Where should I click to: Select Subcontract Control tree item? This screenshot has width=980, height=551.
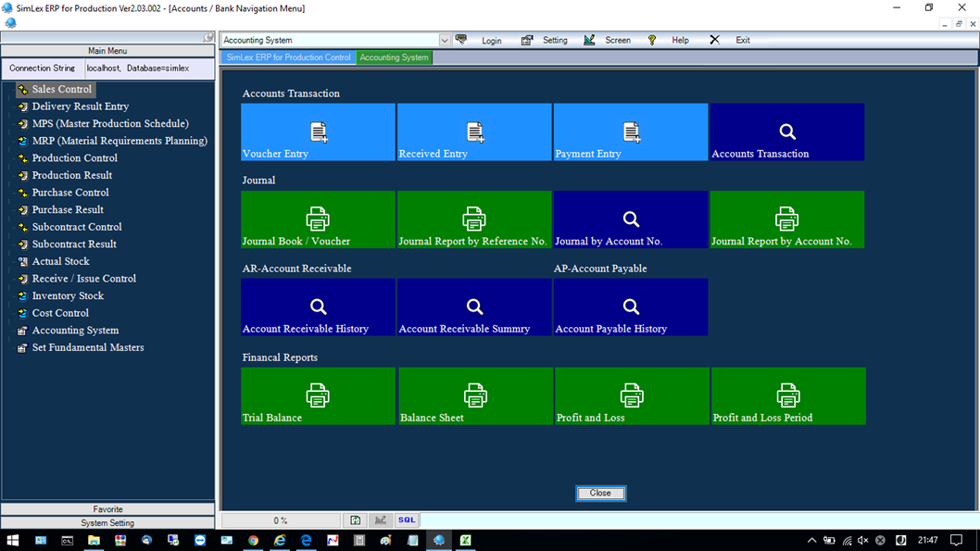point(77,227)
